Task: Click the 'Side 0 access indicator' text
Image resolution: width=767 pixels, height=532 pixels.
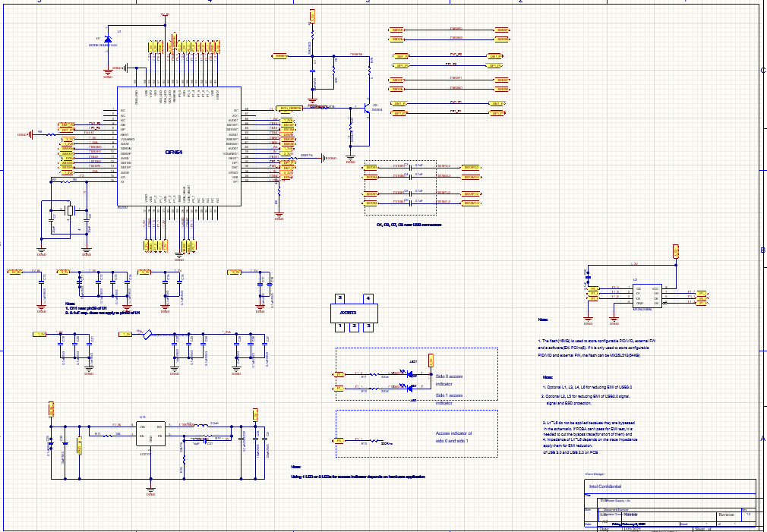Action: [449, 380]
